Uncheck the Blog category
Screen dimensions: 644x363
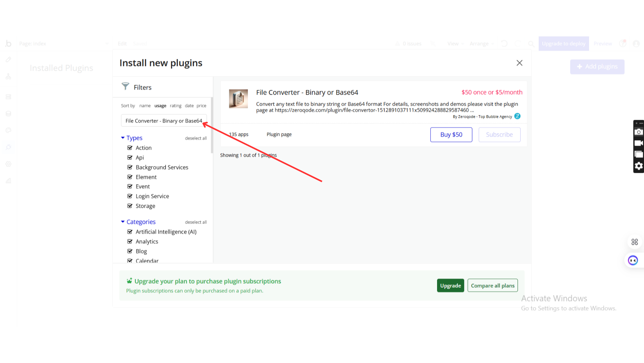(x=130, y=251)
